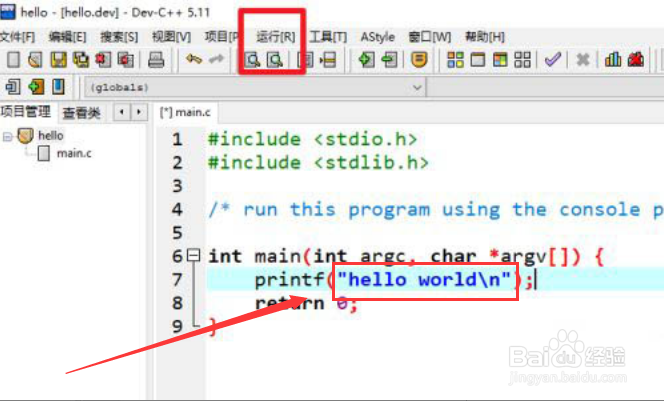Open Project options with the shield icon

(419, 60)
